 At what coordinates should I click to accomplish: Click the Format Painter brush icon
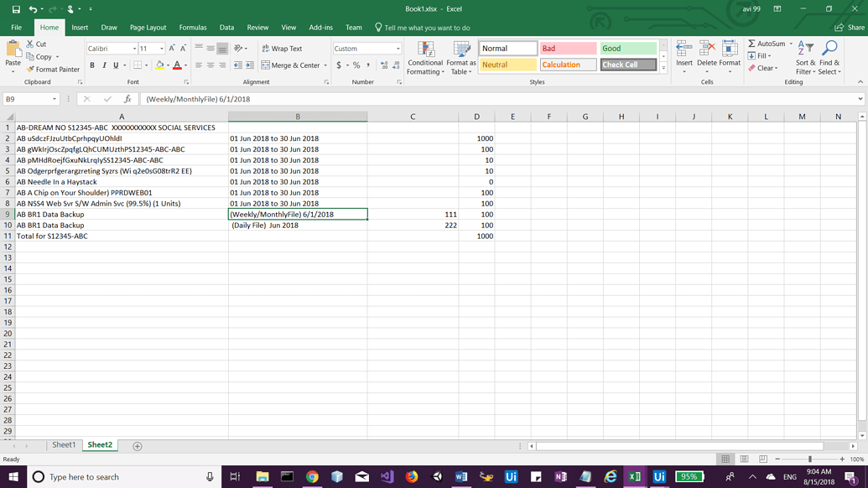pos(30,69)
